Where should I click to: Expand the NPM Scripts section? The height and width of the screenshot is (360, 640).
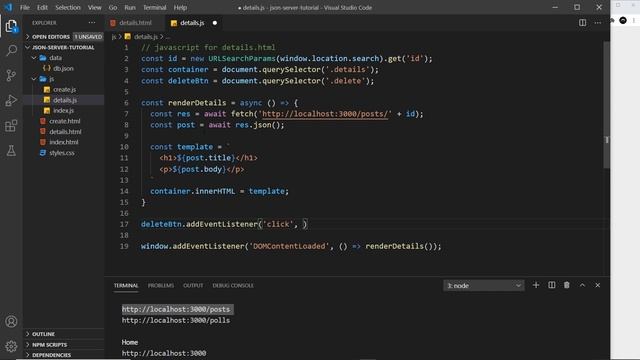(x=49, y=344)
